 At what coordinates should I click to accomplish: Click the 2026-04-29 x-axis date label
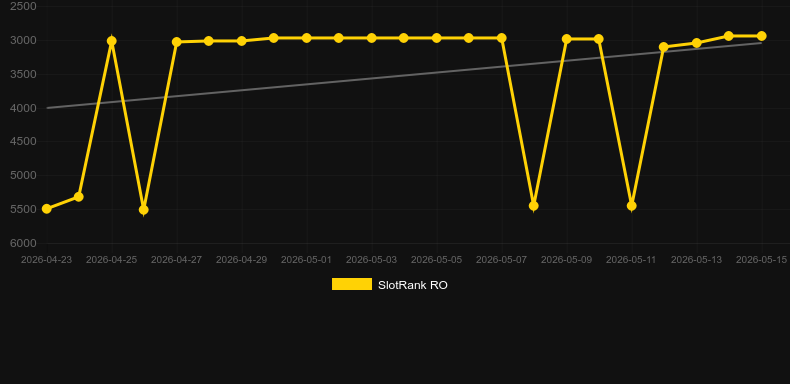[241, 260]
